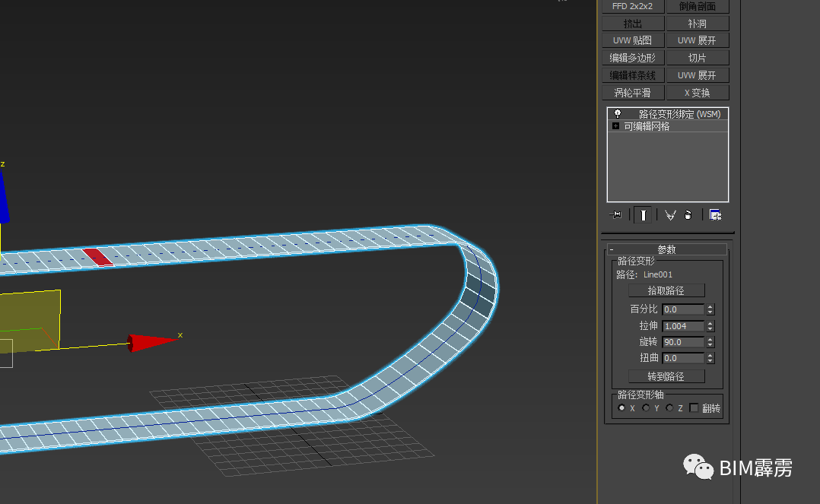Toggle Show End Result icon
820x504 pixels.
pyautogui.click(x=643, y=215)
